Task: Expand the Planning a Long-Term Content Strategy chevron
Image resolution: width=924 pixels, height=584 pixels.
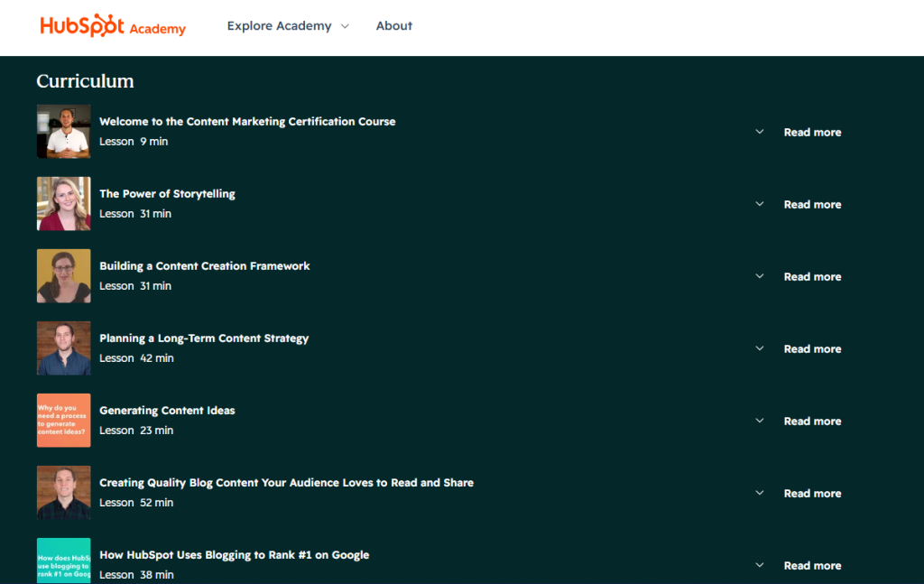Action: click(x=760, y=348)
